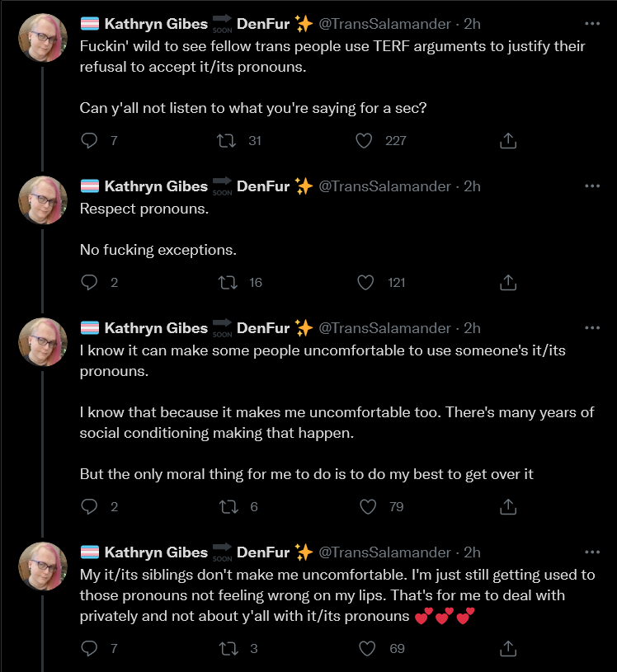This screenshot has width=617, height=672.
Task: Open more options on social conditioning tweet
Action: (x=592, y=328)
